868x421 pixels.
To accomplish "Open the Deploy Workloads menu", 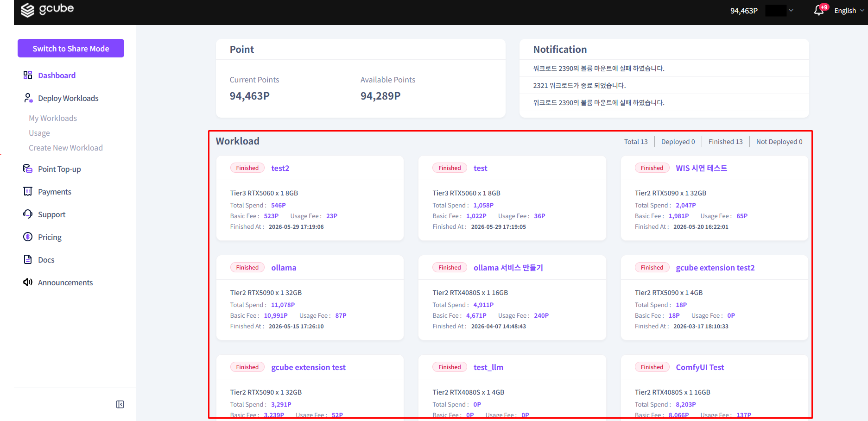I will pyautogui.click(x=68, y=98).
